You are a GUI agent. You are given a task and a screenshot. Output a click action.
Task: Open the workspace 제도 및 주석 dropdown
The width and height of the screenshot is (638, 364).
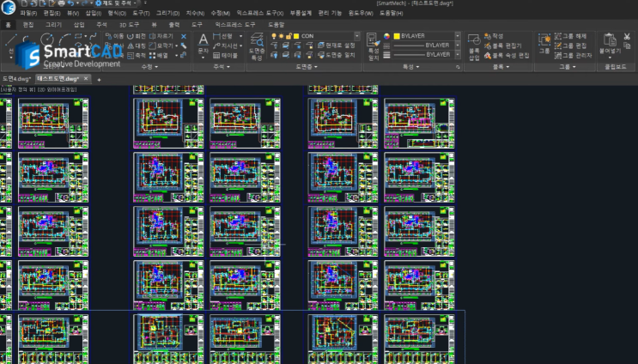[x=117, y=3]
